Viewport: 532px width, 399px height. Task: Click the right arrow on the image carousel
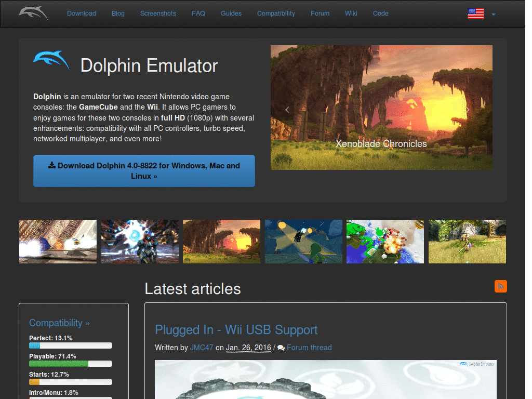point(467,110)
